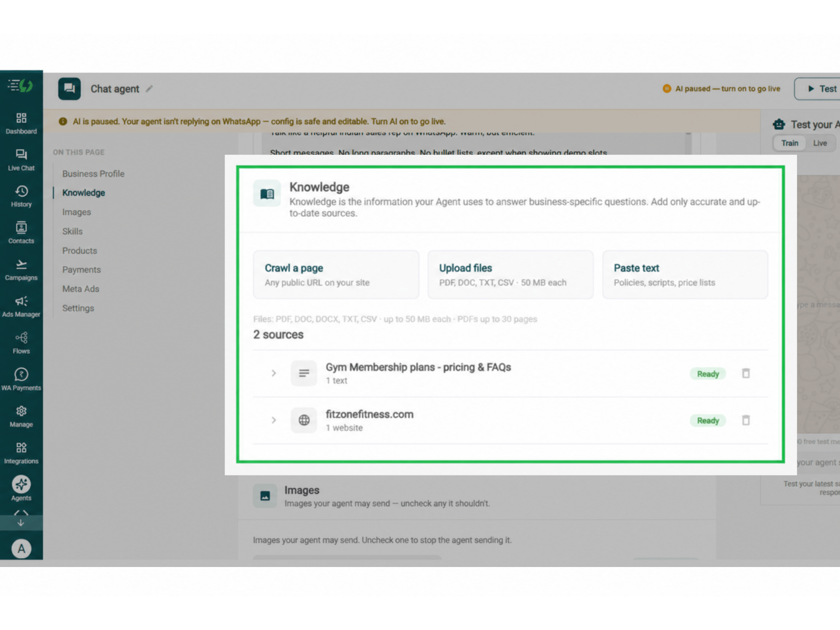The image size is (840, 630).
Task: Go to Contacts in sidebar
Action: coord(21,233)
